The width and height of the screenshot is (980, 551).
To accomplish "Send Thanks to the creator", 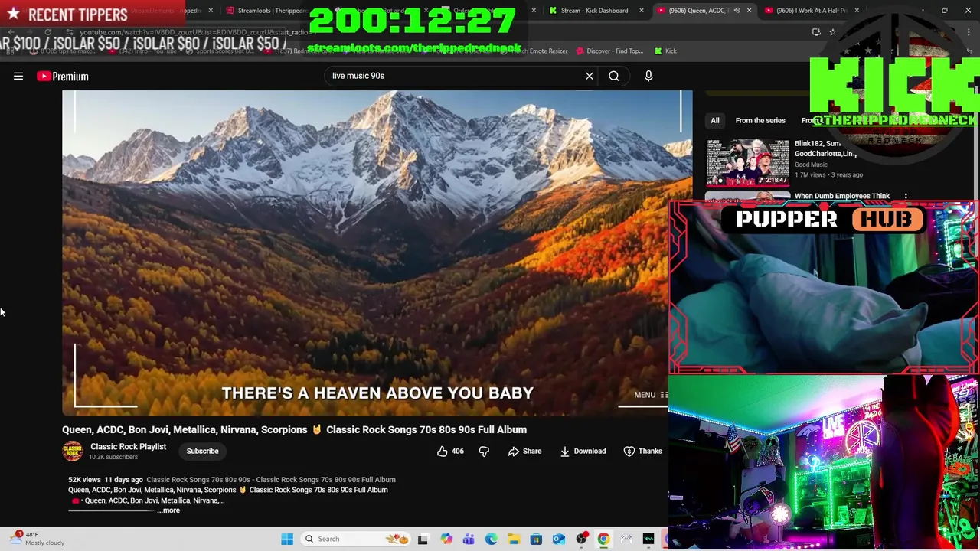I will tap(642, 451).
